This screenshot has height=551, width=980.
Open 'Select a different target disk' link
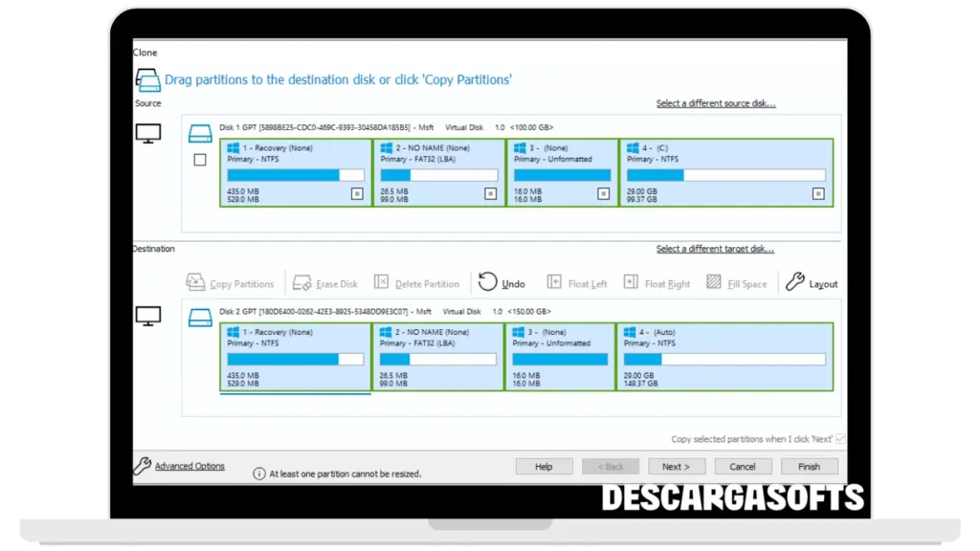coord(715,249)
